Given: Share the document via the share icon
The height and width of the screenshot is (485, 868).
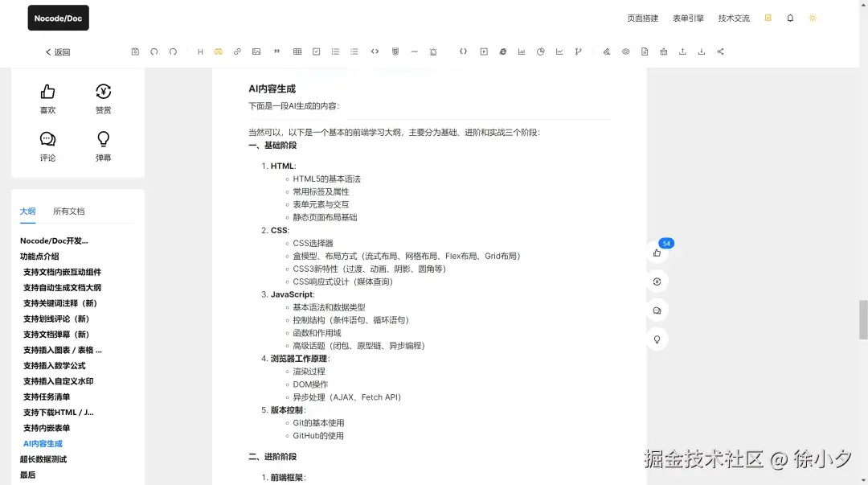Looking at the screenshot, I should tap(719, 51).
